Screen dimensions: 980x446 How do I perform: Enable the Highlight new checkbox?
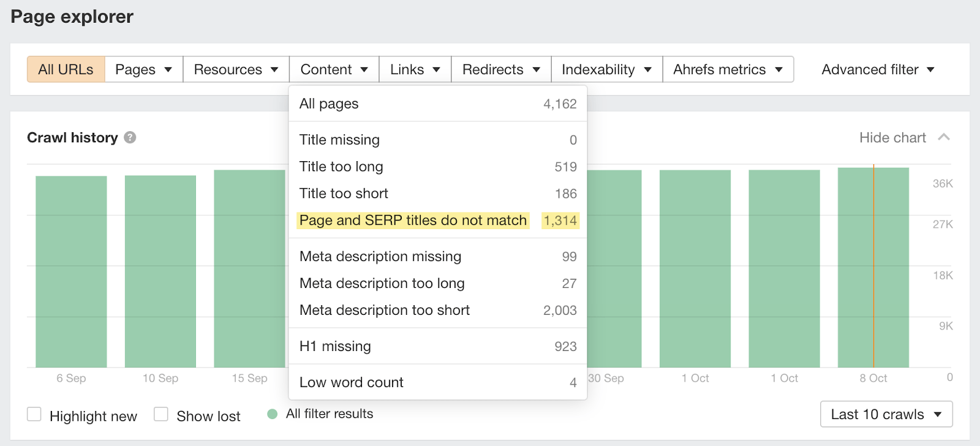point(34,415)
